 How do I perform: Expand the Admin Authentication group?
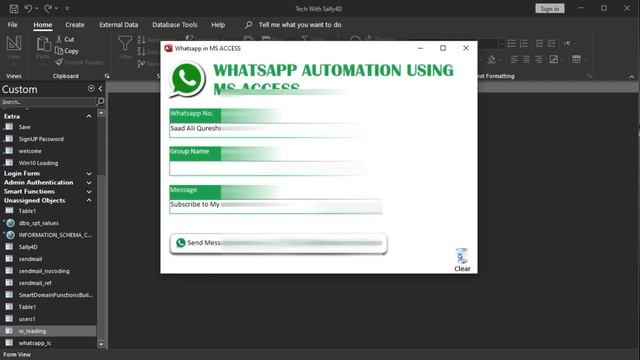(x=89, y=182)
